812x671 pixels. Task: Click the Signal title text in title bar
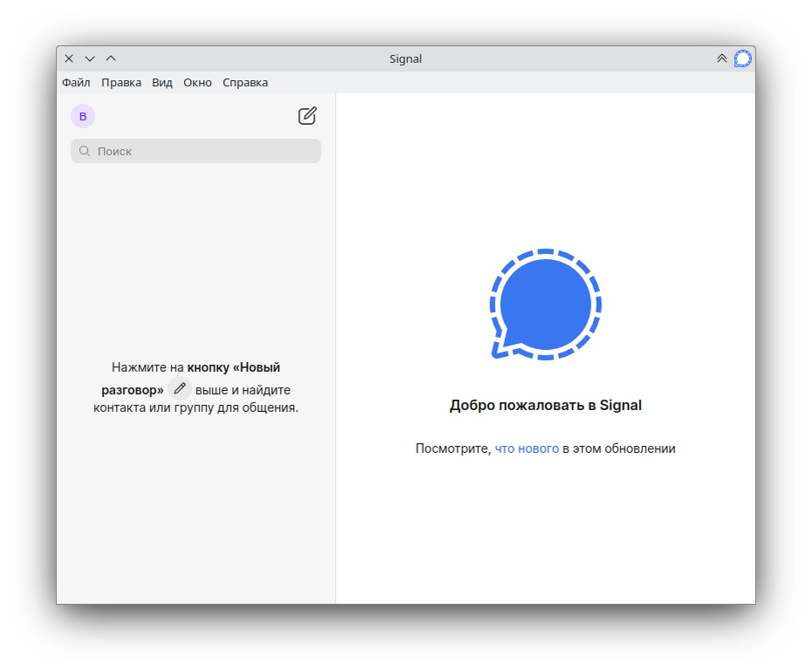pyautogui.click(x=406, y=59)
